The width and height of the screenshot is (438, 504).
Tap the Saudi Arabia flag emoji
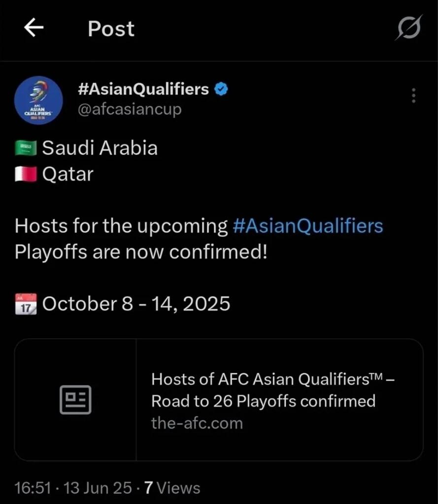(26, 148)
